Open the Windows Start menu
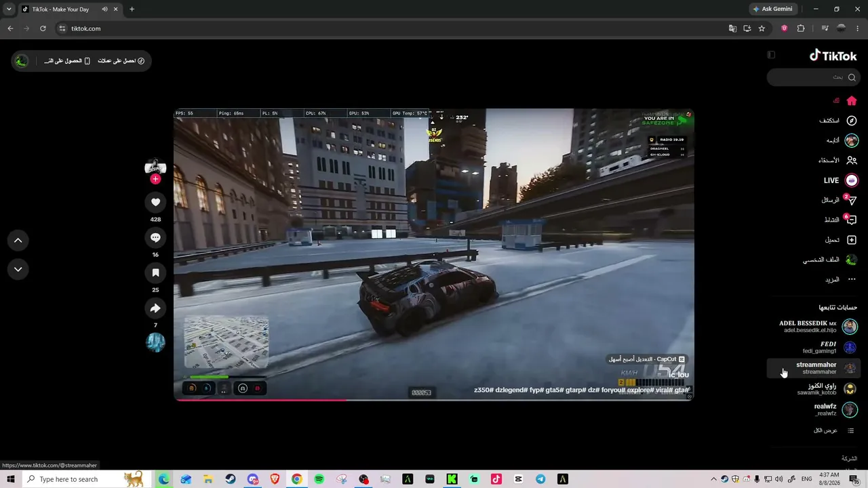 point(11,479)
